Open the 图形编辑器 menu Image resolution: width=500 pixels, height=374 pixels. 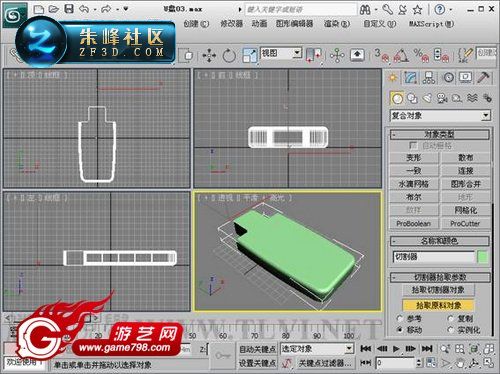pyautogui.click(x=294, y=24)
